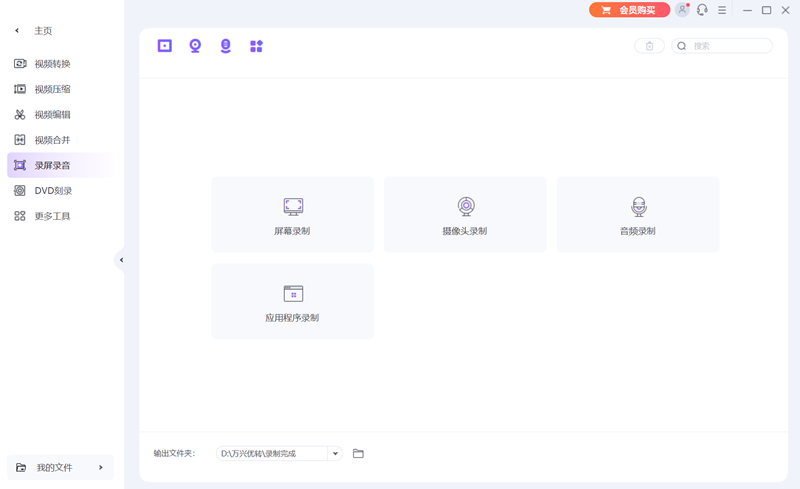
Task: Click the trash delete icon near search
Action: click(x=649, y=46)
